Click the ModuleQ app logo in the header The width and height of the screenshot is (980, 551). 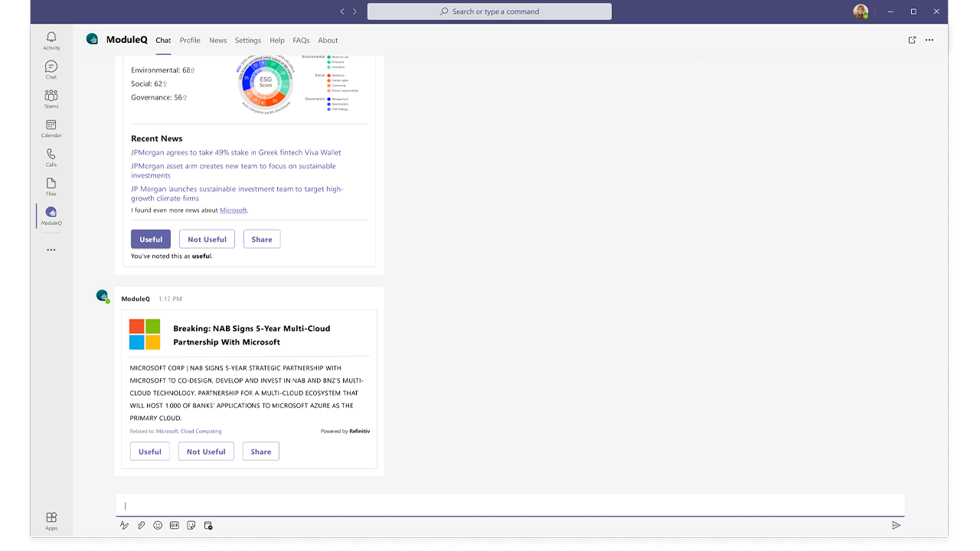[x=93, y=39]
